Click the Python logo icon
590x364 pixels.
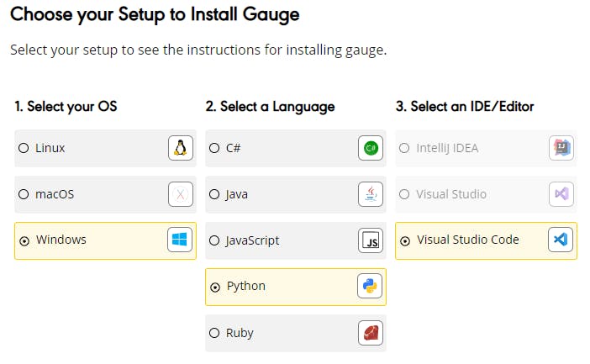370,287
